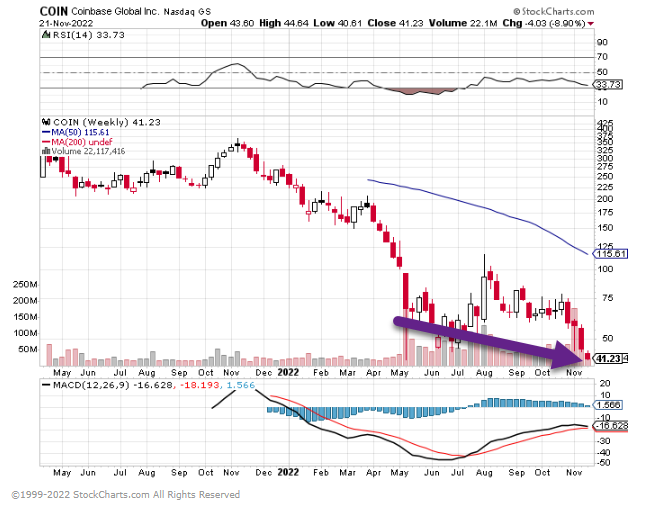Click the 1.566 tag on MACD axis
The image size is (654, 507).
[607, 405]
